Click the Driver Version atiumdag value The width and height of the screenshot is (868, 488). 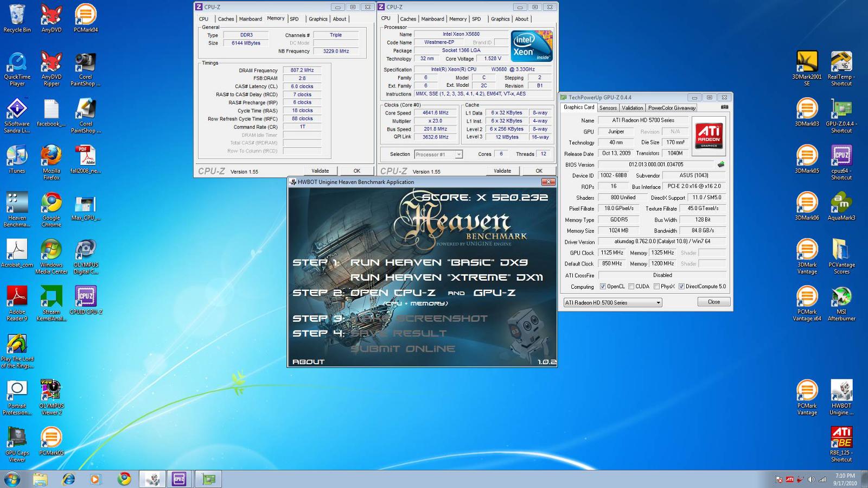(662, 242)
